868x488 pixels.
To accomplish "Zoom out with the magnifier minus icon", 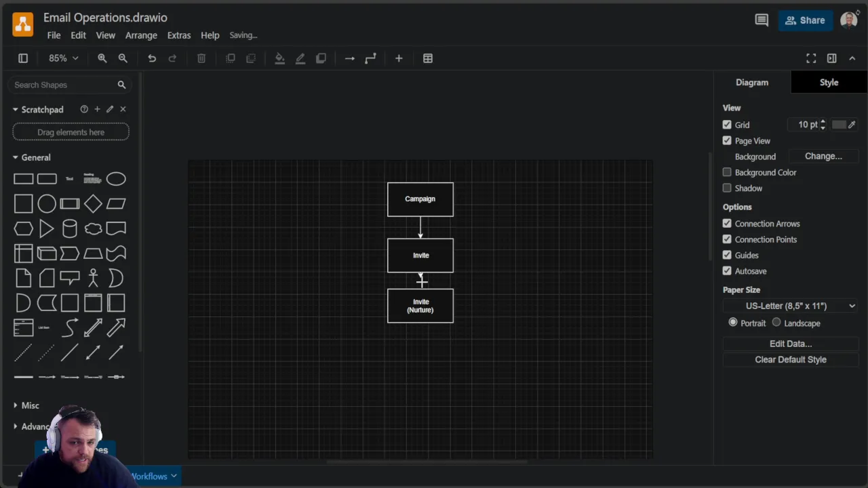I will coord(123,58).
